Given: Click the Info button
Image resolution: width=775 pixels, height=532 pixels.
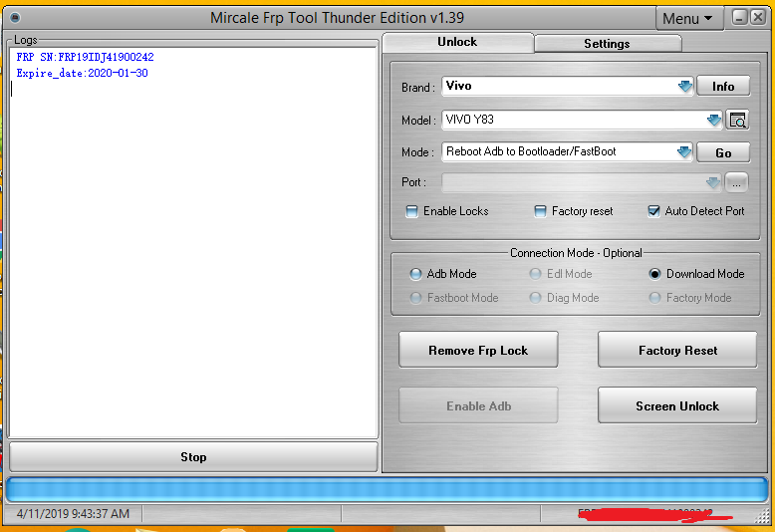Looking at the screenshot, I should coord(723,87).
